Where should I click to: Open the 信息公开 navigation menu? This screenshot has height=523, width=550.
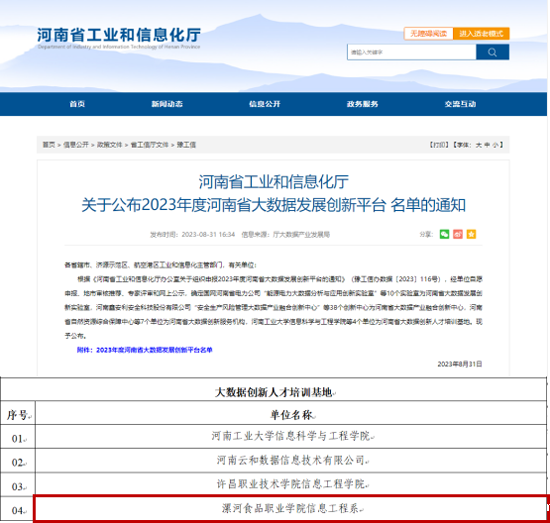pyautogui.click(x=264, y=104)
